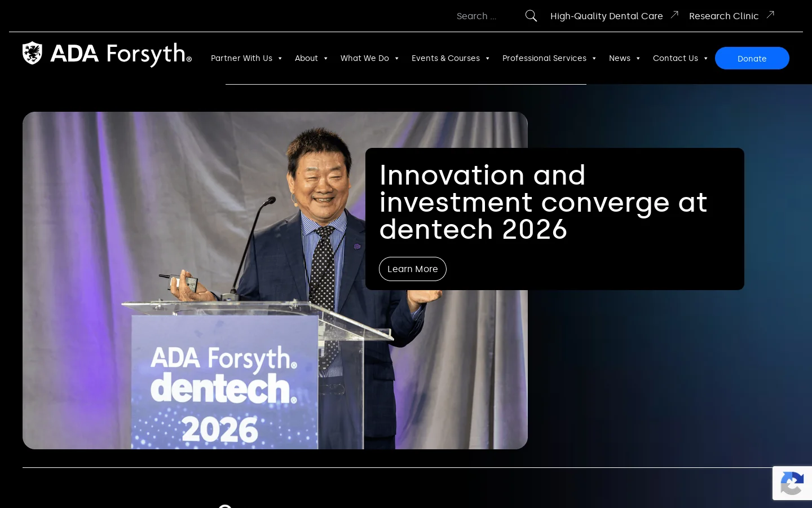Click the reCAPTCHA badge icon
The height and width of the screenshot is (508, 812).
click(792, 483)
